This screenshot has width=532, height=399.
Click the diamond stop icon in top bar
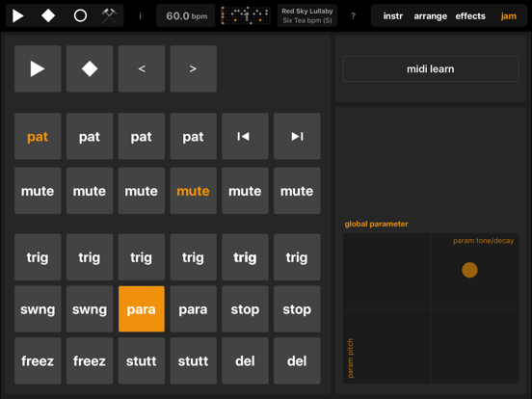click(48, 15)
